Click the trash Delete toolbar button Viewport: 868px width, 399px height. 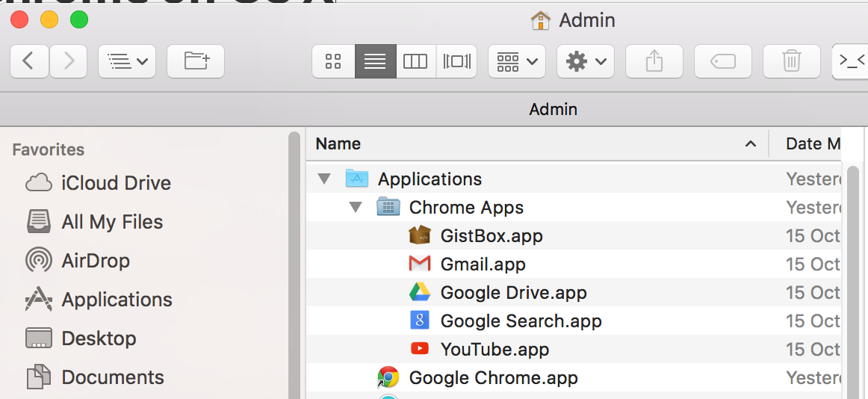click(x=791, y=61)
